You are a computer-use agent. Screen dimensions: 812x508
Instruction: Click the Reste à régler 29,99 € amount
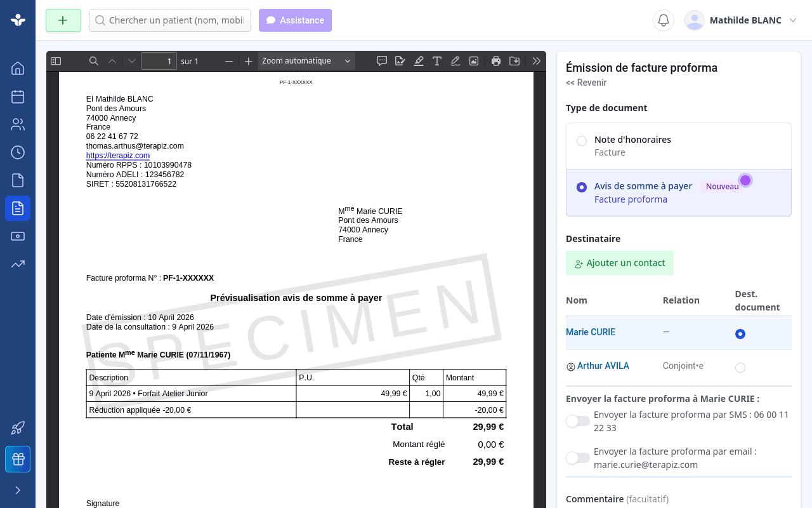point(488,462)
